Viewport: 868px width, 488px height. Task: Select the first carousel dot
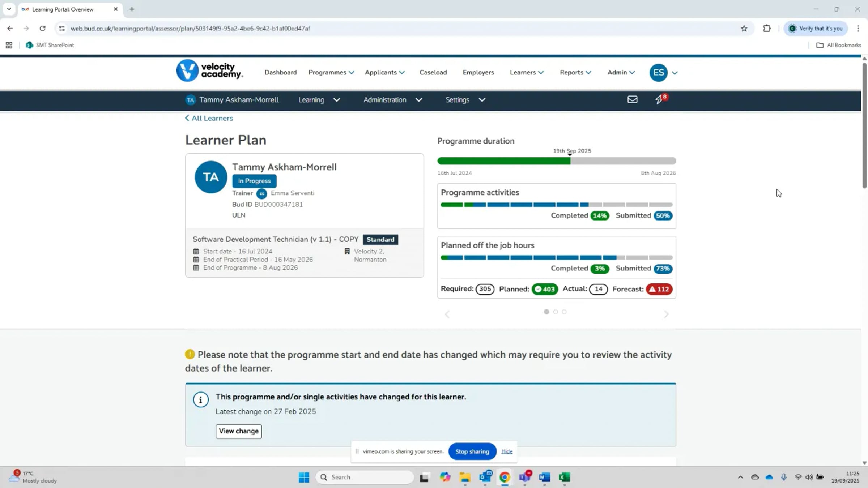pyautogui.click(x=546, y=312)
